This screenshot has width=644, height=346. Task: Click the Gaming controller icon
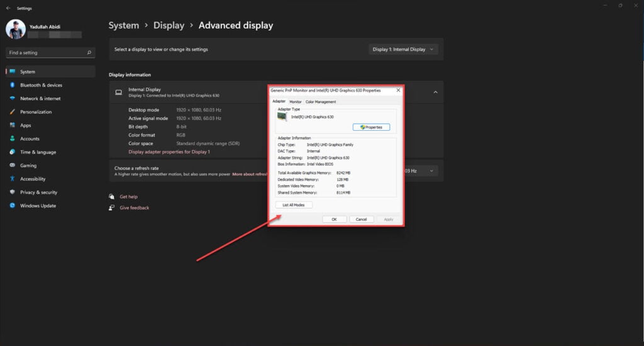pos(13,165)
